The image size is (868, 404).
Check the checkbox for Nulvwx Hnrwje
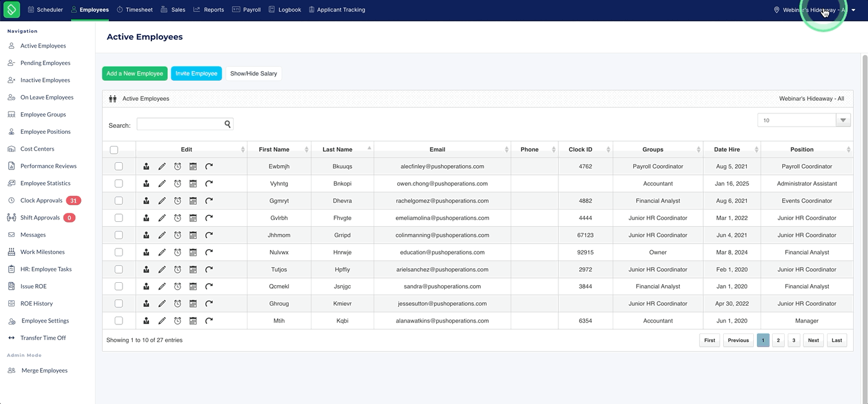(119, 252)
